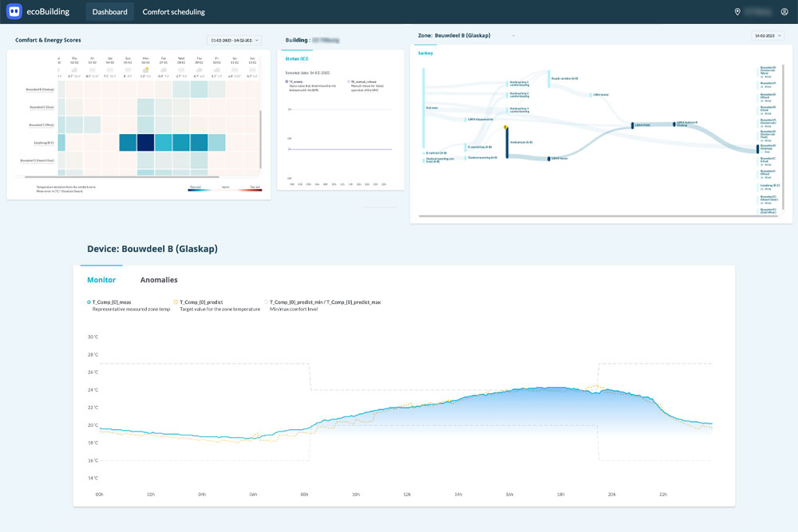Screen dimensions: 798x532
Task: Open Comfort scheduling in the top navigation
Action: [173, 12]
